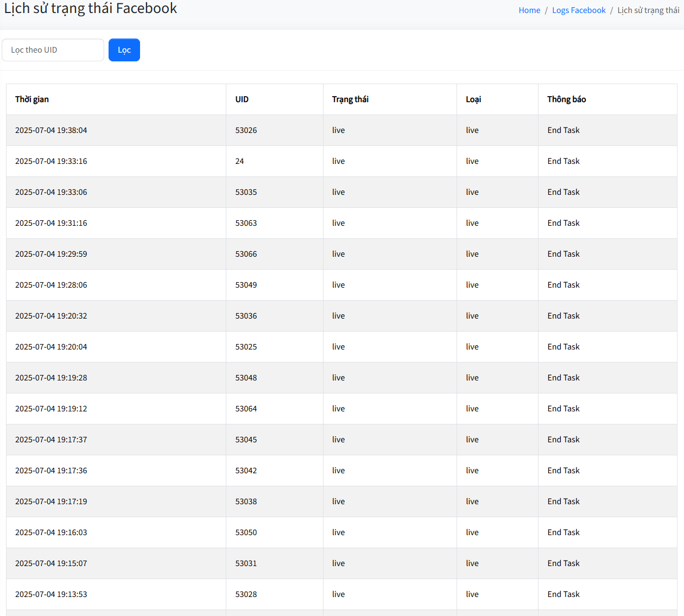Click timestamp 2025-07-04 19:19:12

click(x=51, y=409)
